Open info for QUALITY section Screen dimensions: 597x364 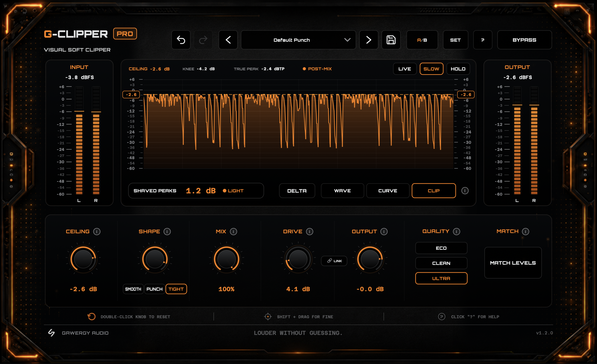pos(456,232)
